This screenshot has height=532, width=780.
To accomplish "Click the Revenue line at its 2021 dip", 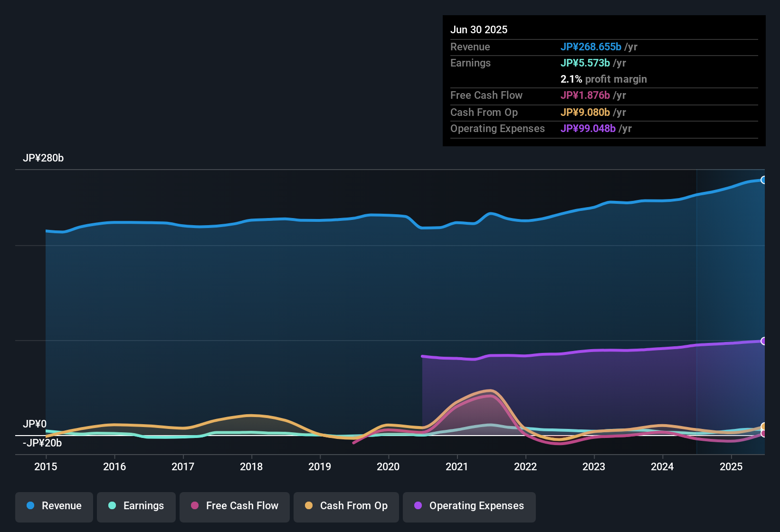I will (x=430, y=228).
